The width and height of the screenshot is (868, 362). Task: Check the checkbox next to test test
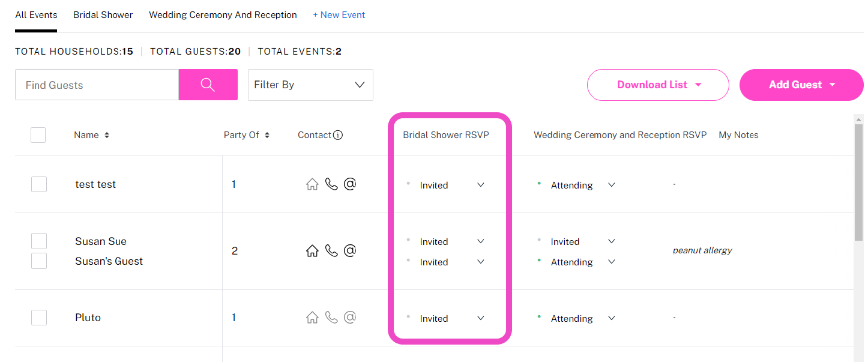(38, 184)
